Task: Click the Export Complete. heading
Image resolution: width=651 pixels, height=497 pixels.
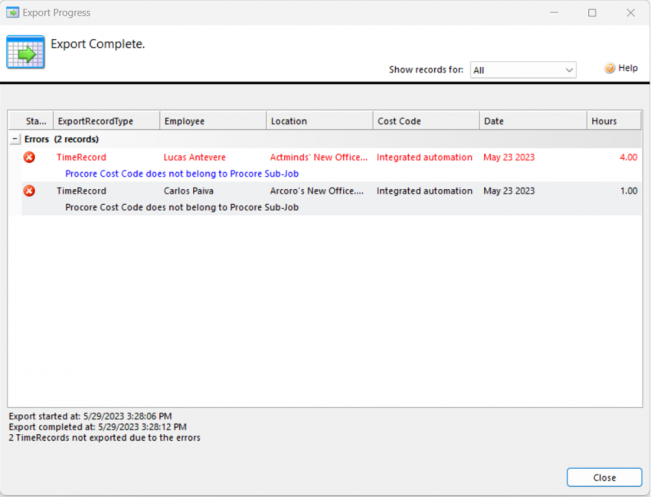Action: coord(98,44)
